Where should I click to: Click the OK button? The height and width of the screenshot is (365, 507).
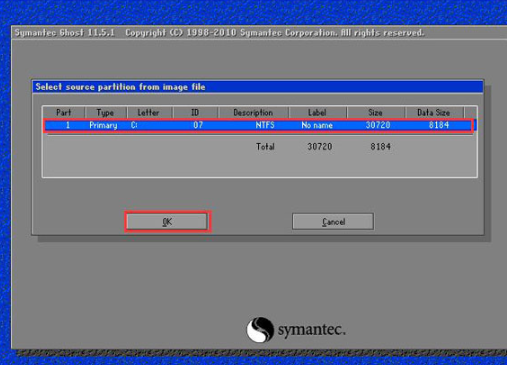tap(167, 221)
